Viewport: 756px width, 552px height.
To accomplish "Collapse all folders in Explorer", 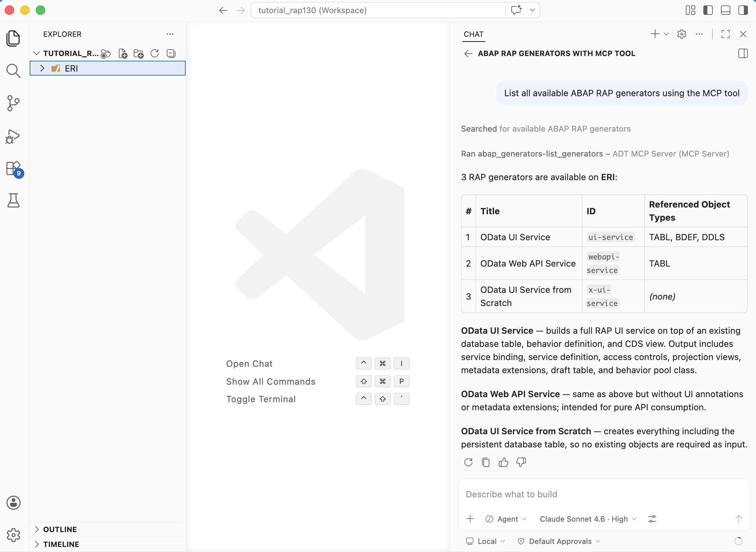I will pyautogui.click(x=171, y=53).
